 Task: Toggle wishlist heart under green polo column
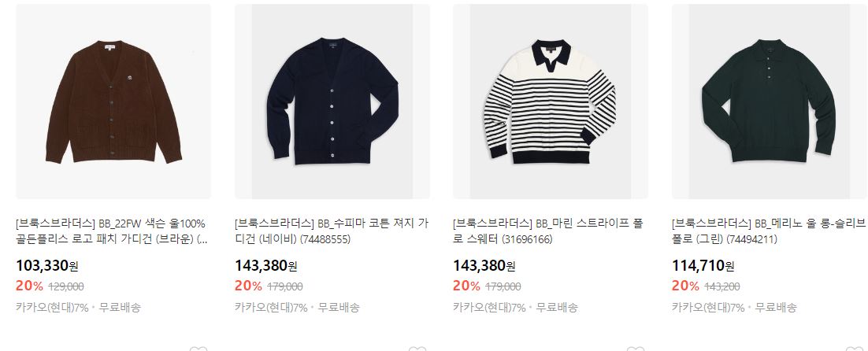(x=855, y=349)
